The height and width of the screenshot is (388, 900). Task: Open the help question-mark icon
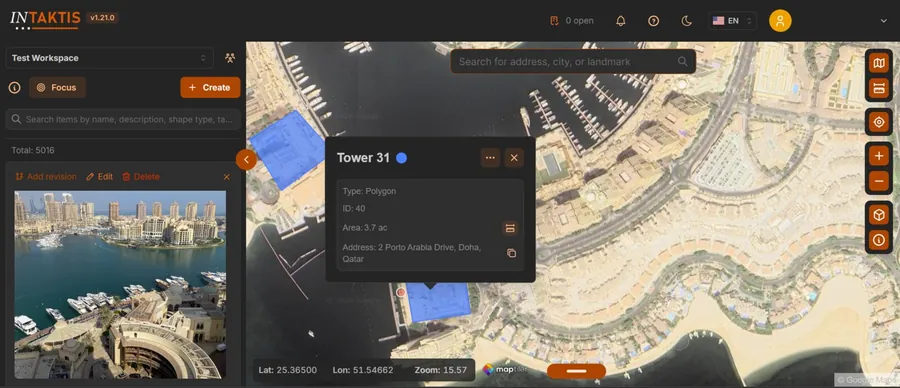pos(653,21)
